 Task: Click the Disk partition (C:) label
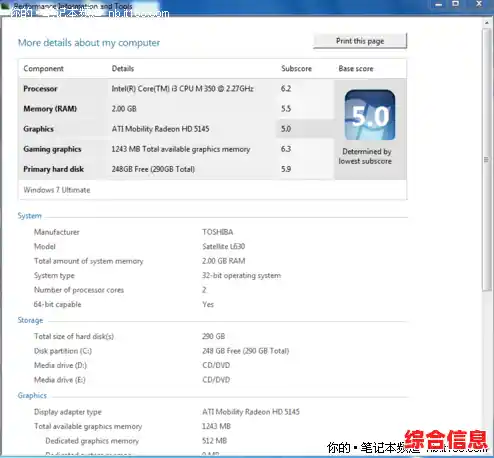click(x=63, y=351)
